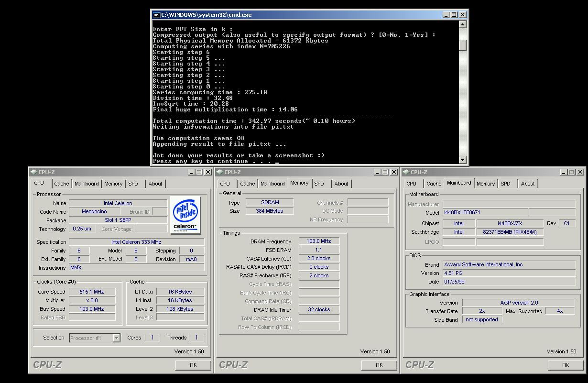Viewport: 588px width, 383px height.
Task: Click the Side Band not supported value
Action: tap(482, 319)
